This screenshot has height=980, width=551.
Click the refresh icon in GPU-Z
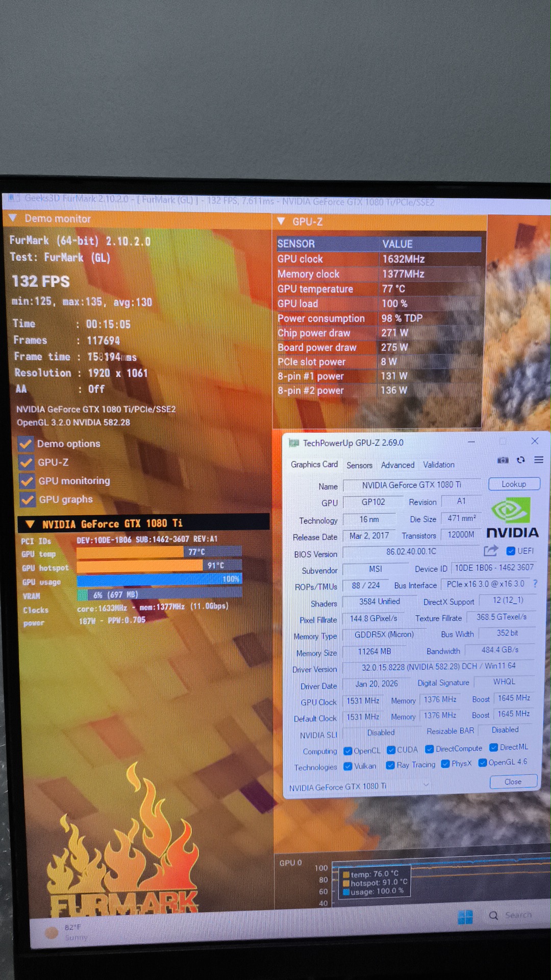coord(521,460)
